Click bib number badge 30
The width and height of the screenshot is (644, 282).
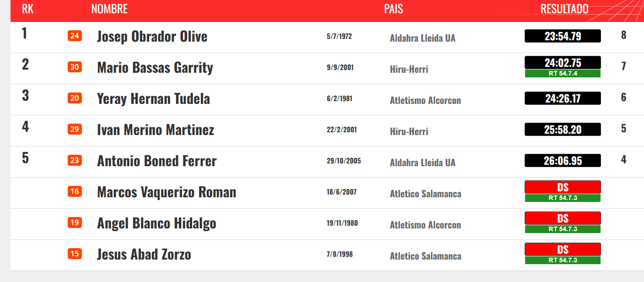coord(75,67)
